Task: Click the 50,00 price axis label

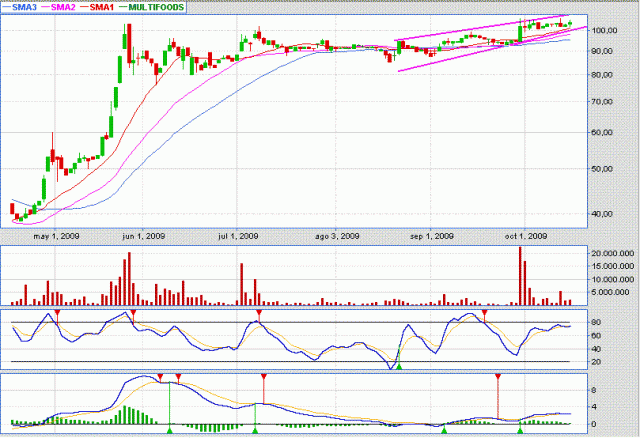Action: [x=602, y=169]
